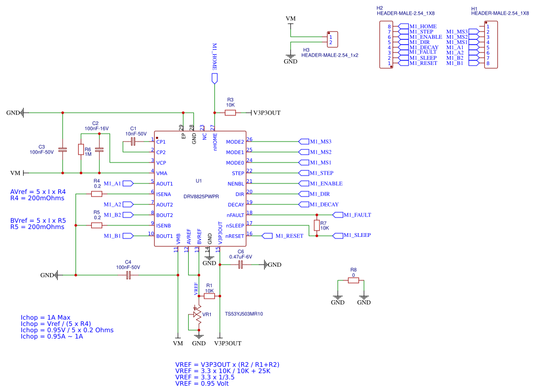Select the C4 100nF-50V capacitor symbol
535x392 pixels.
128,275
